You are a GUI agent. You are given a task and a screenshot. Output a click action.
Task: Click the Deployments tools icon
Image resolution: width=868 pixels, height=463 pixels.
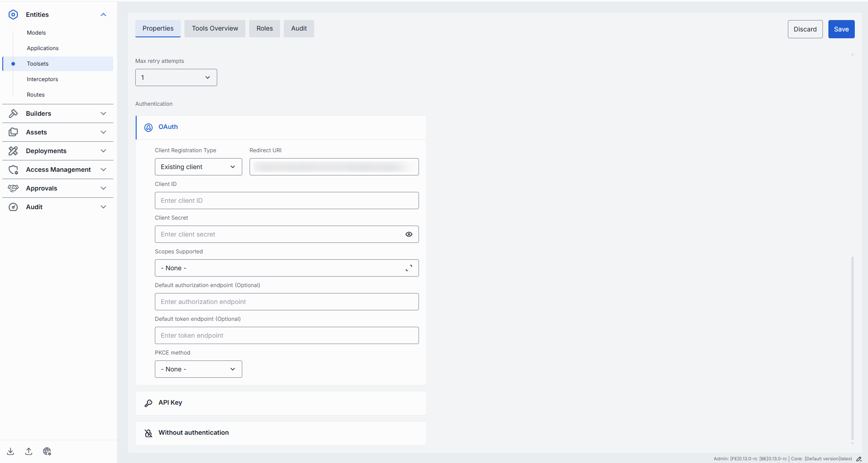[13, 151]
